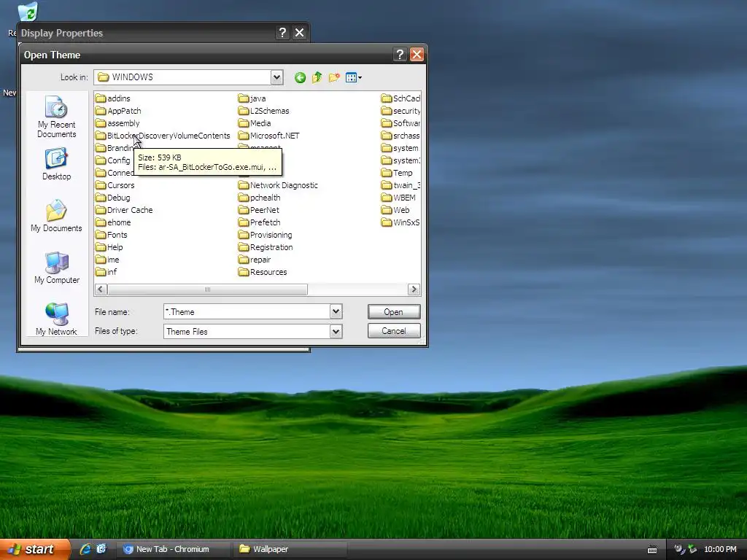Select the Web folder

[x=395, y=210]
